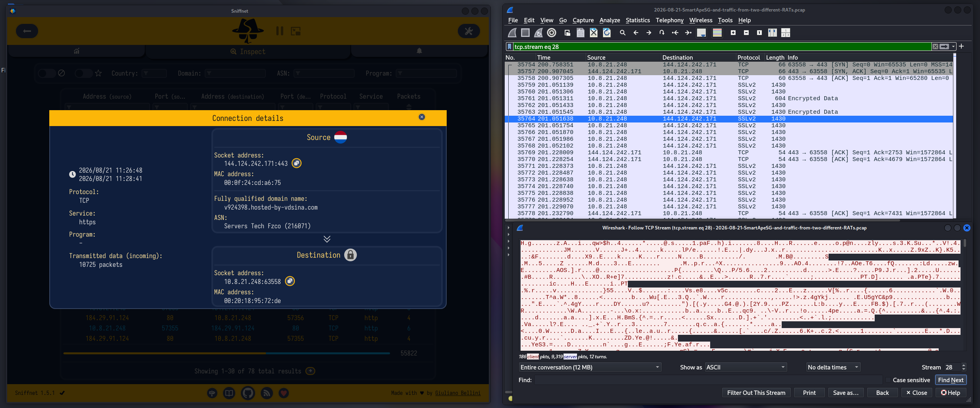
Task: Go back in packet history arrow
Action: click(x=636, y=33)
